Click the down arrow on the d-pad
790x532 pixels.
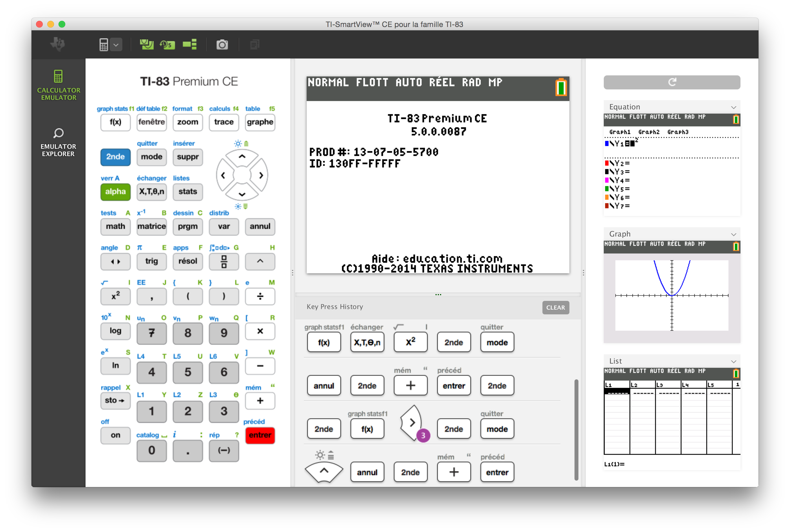click(242, 194)
